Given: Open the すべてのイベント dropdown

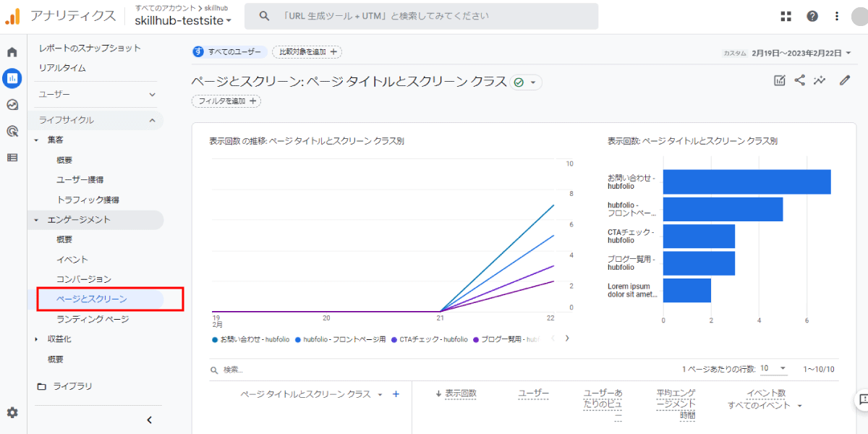Looking at the screenshot, I should pyautogui.click(x=765, y=406).
